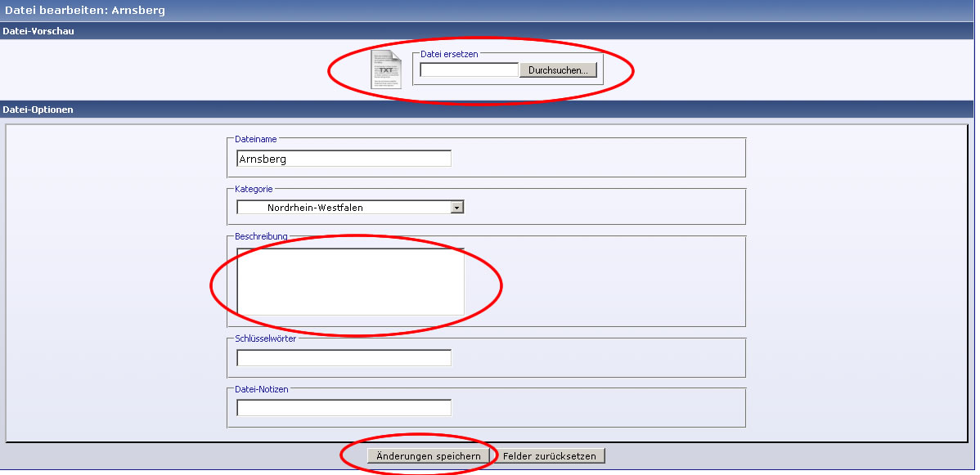Select the Beschreibung fieldset label
980x475 pixels.
pyautogui.click(x=261, y=236)
